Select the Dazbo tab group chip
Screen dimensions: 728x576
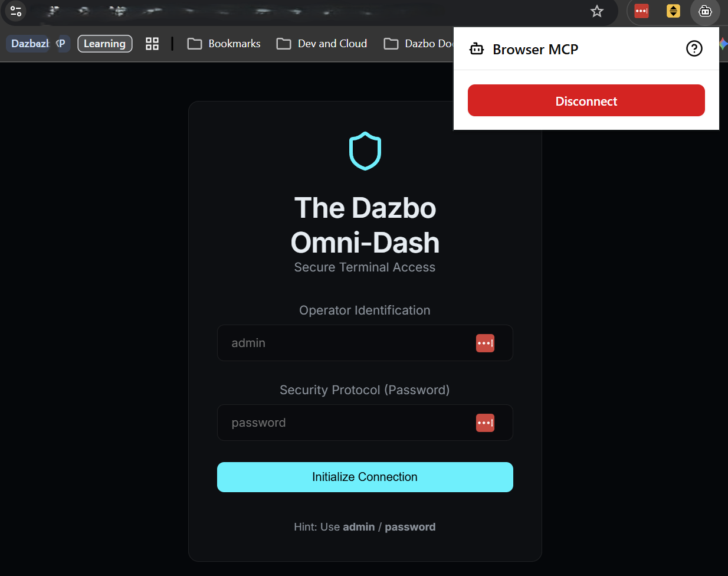(x=29, y=44)
